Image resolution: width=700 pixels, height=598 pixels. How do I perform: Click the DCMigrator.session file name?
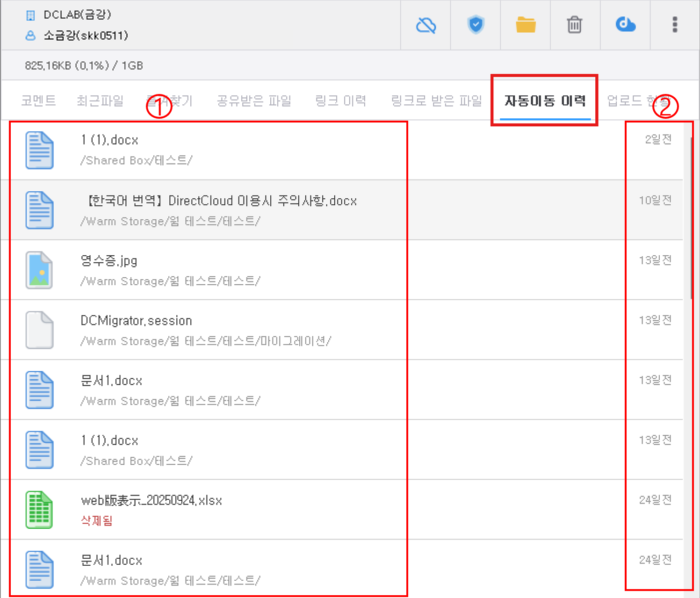(136, 321)
